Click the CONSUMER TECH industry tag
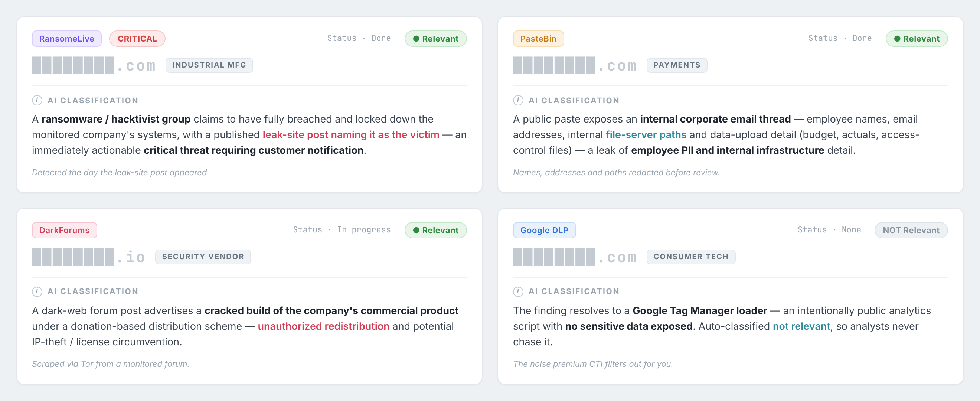980x401 pixels. pos(691,257)
